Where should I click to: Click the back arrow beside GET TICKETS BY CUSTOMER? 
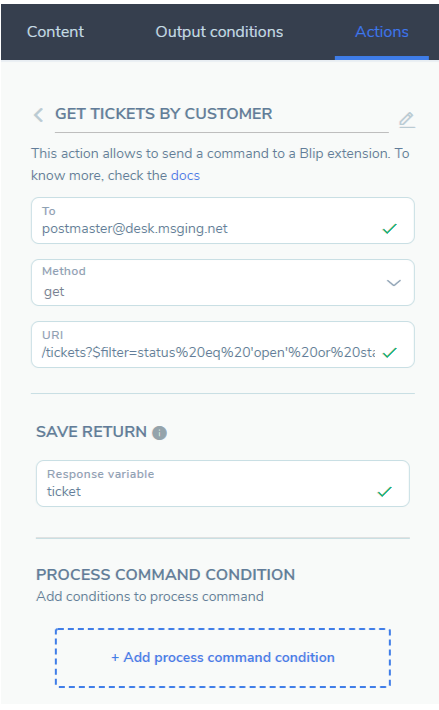coord(38,115)
